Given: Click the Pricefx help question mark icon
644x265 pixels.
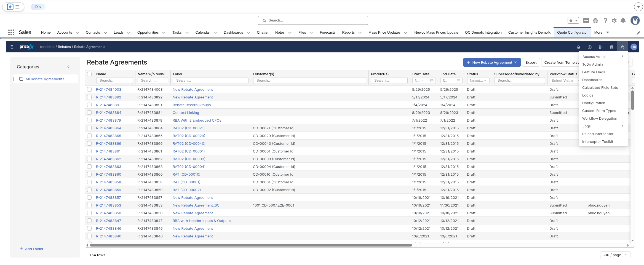Looking at the screenshot, I should [x=590, y=47].
